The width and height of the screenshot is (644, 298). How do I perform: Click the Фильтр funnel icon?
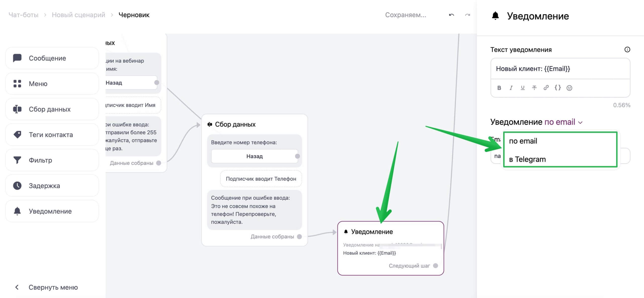17,160
